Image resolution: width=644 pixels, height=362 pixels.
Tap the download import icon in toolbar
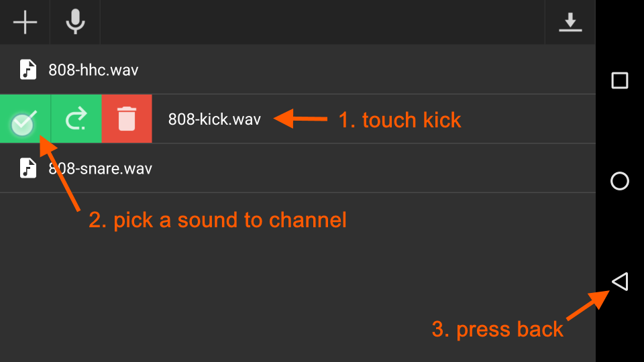[570, 23]
